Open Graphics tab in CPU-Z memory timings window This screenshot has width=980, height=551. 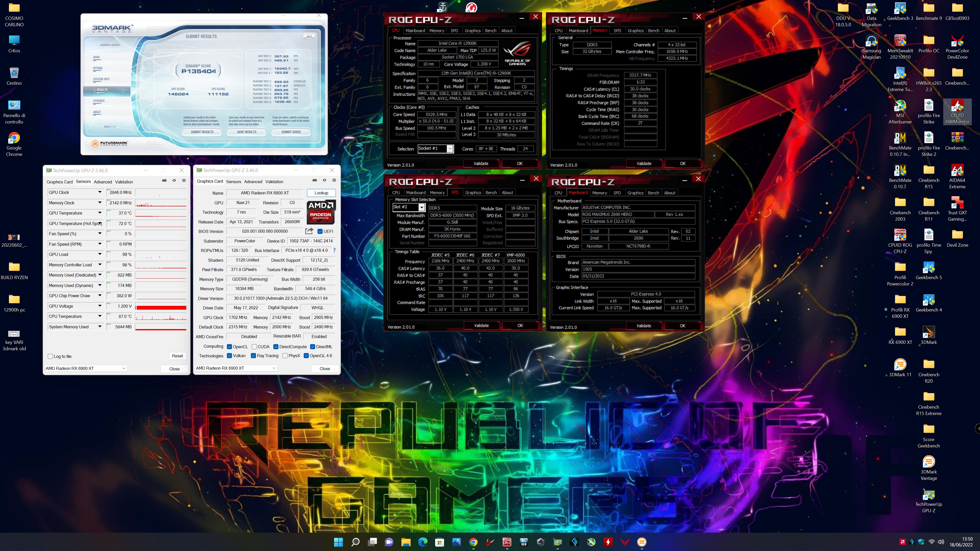[635, 30]
